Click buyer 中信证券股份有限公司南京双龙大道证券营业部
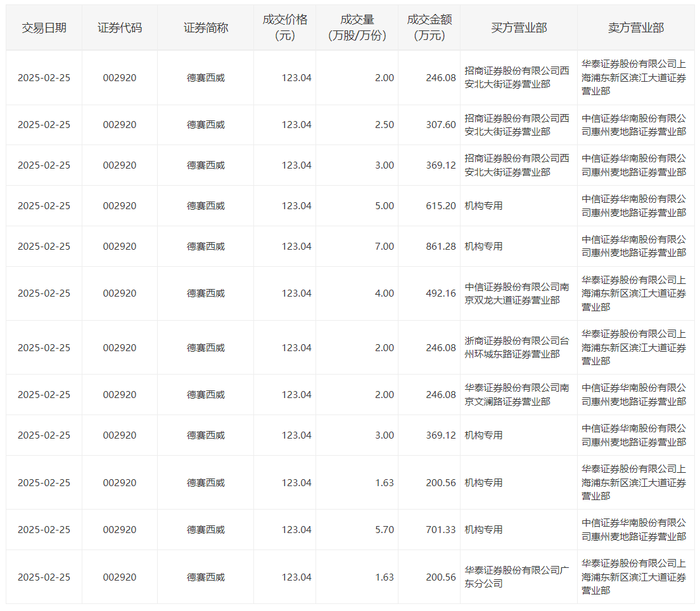Image resolution: width=700 pixels, height=611 pixels. (x=517, y=293)
